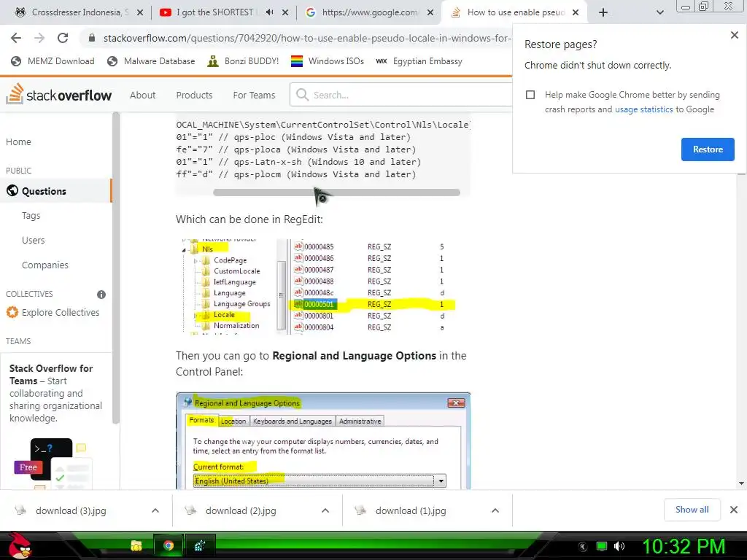Click the horizontal code block scrollbar
The image size is (747, 560).
[336, 192]
